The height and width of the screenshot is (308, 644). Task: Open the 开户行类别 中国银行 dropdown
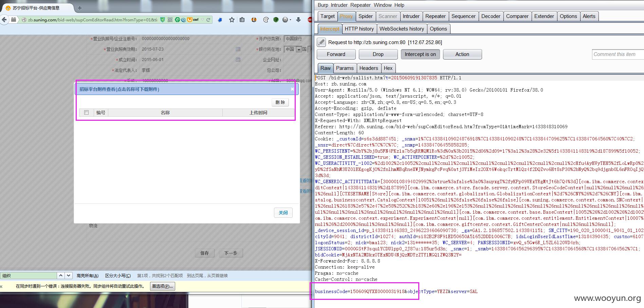(297, 39)
